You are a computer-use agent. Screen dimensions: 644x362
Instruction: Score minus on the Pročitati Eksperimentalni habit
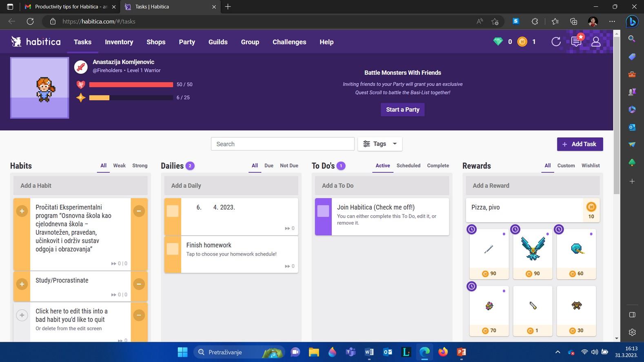(139, 211)
